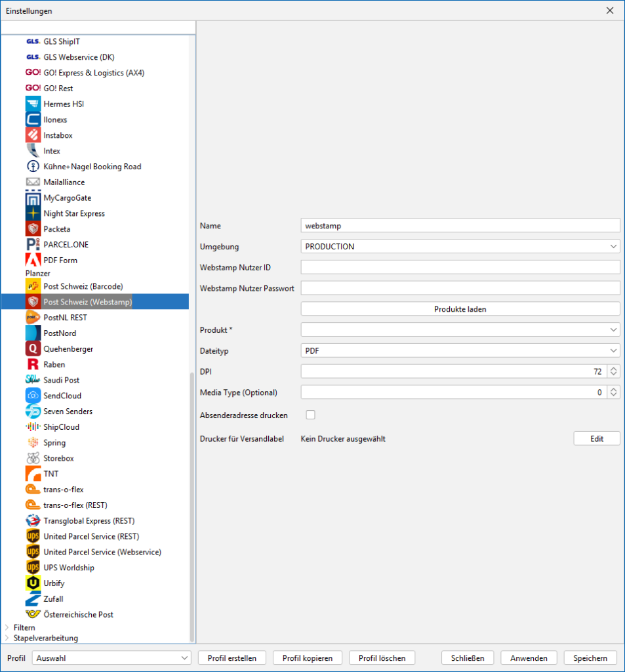
Task: Click into Webstamp Nutzer ID field
Action: (x=460, y=267)
